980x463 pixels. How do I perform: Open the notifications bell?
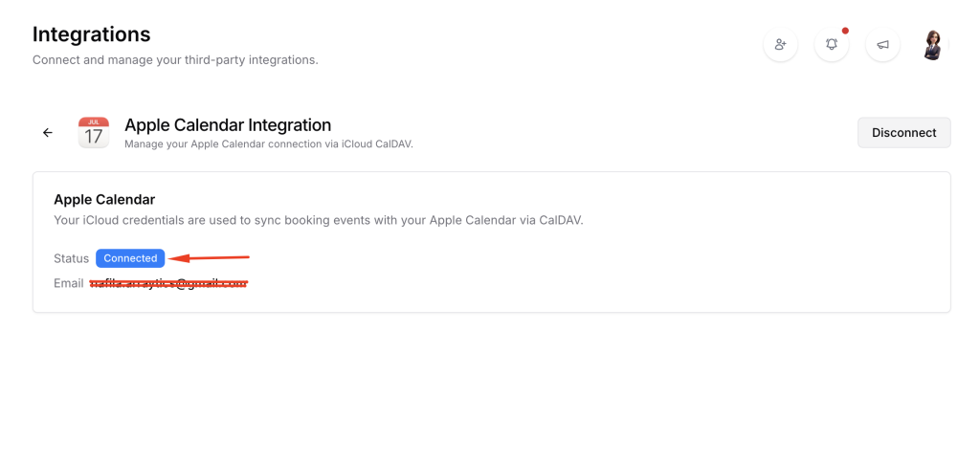832,45
